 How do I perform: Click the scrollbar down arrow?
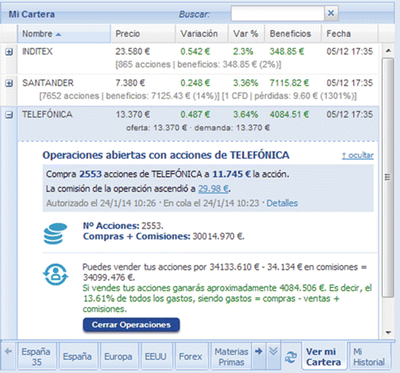click(x=388, y=332)
